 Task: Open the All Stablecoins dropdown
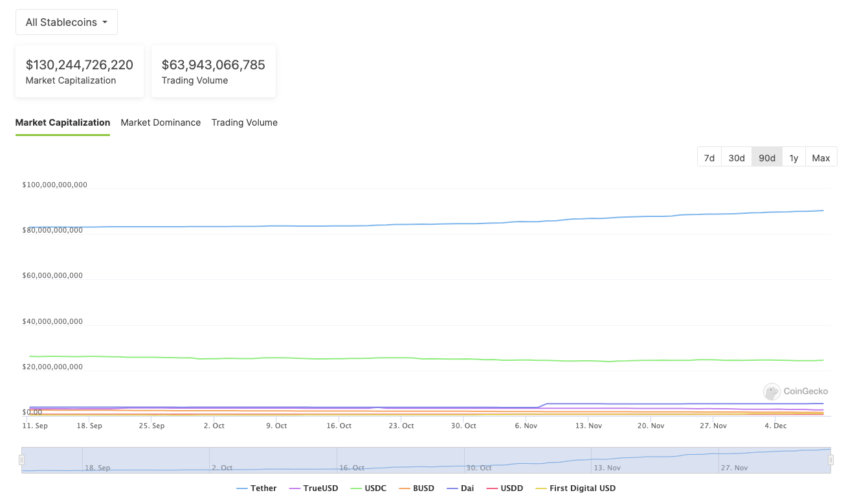click(x=66, y=22)
